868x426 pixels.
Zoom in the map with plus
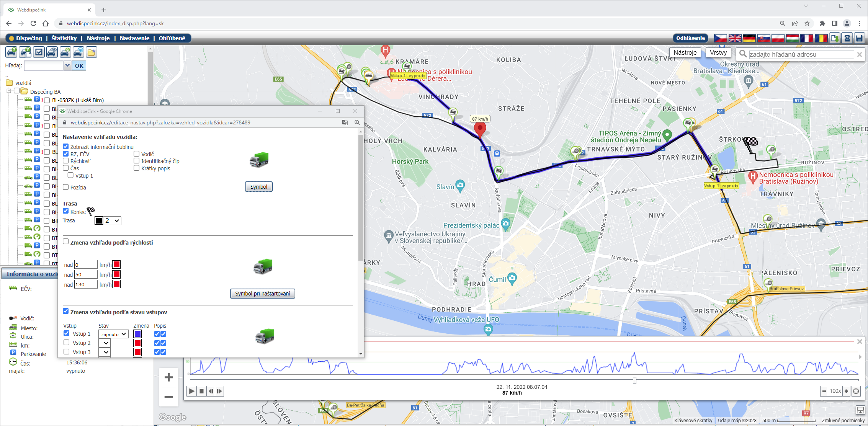tap(168, 378)
